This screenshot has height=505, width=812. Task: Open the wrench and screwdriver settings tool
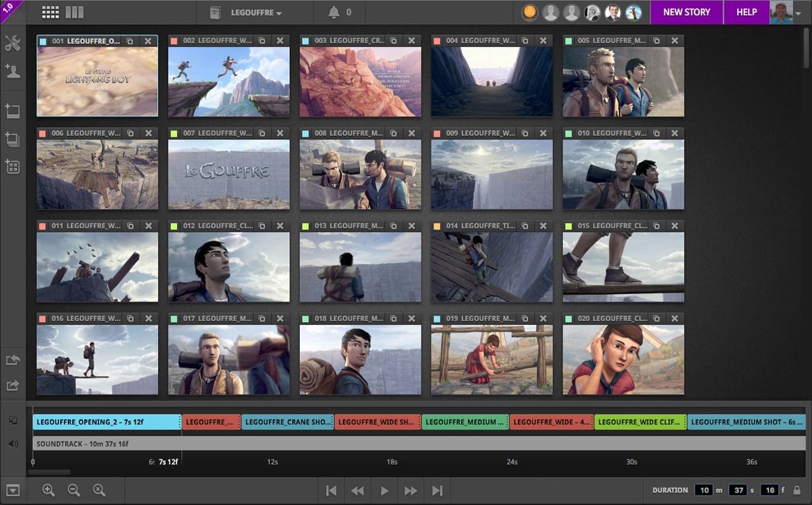13,43
